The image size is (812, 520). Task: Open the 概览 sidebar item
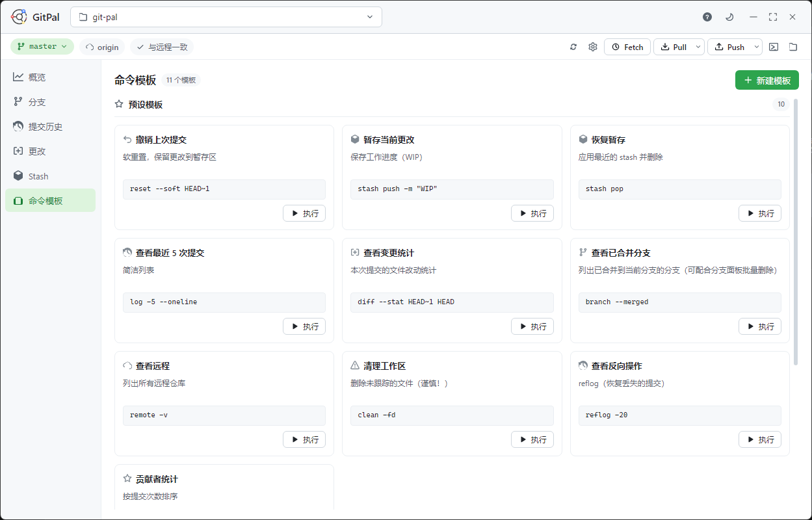[51, 77]
